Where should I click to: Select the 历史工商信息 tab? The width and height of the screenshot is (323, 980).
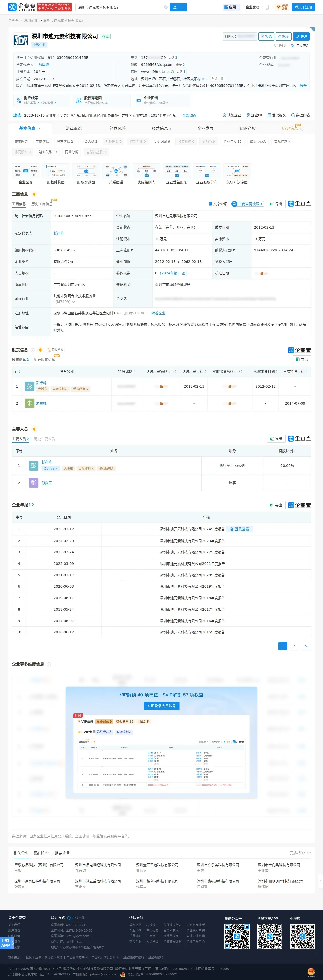pos(42,204)
